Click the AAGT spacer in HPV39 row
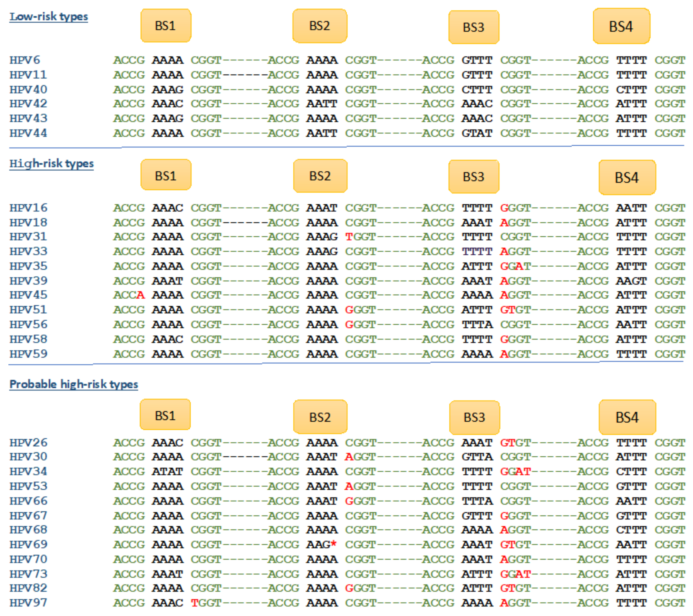693x616 pixels. (631, 281)
